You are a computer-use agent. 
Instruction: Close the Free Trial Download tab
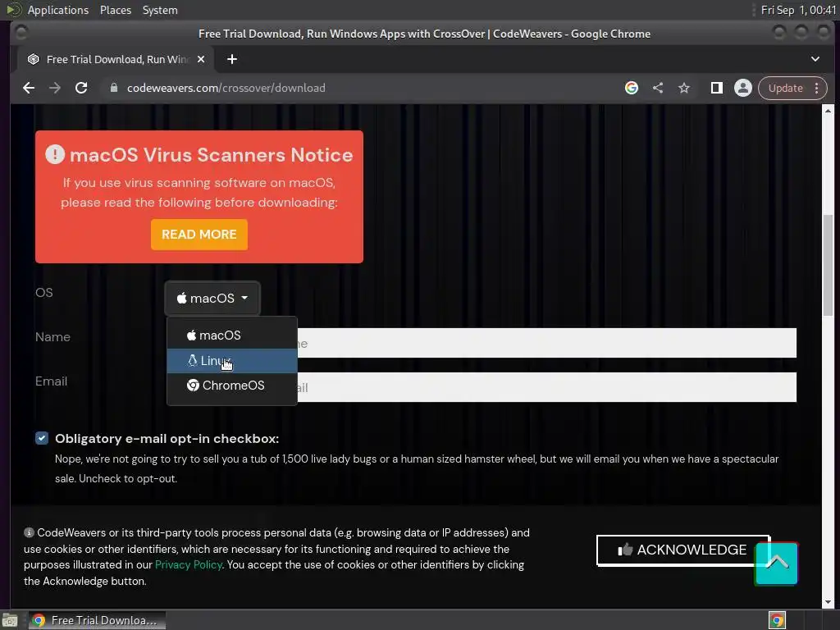pos(201,59)
